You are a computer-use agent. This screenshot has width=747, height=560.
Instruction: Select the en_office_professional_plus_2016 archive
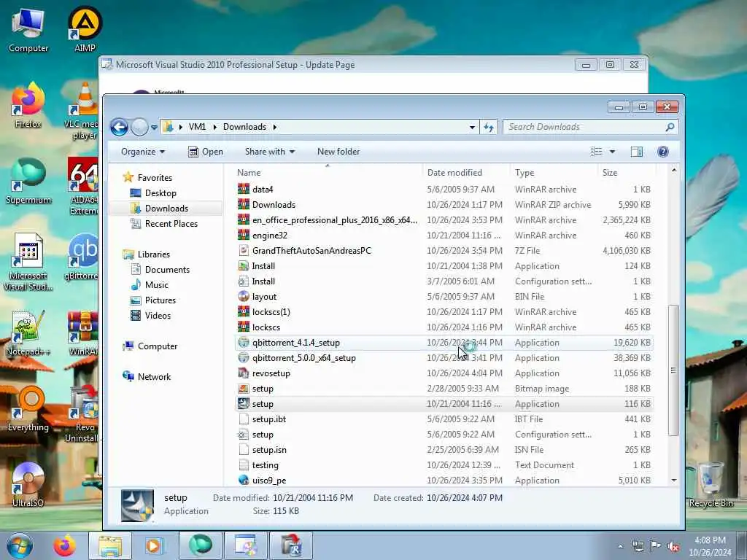click(444, 220)
